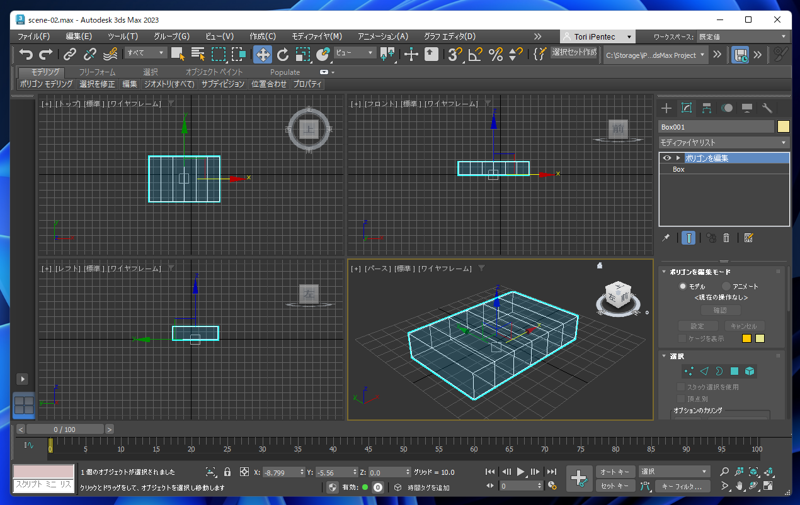Open the モディファイヤリスト dropdown

click(723, 142)
